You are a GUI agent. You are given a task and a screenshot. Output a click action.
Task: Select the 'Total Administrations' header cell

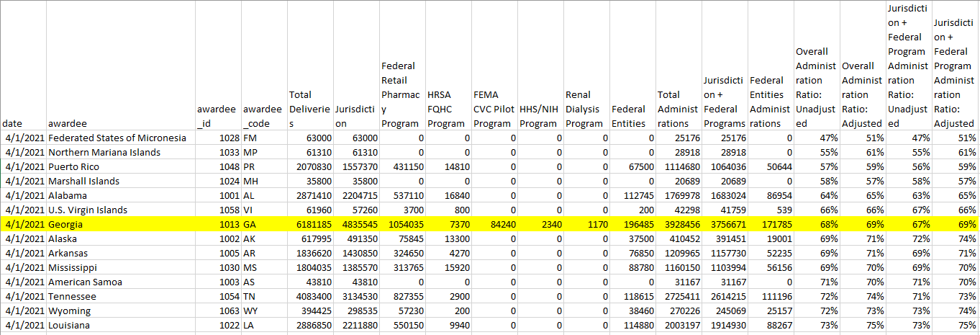click(x=678, y=66)
